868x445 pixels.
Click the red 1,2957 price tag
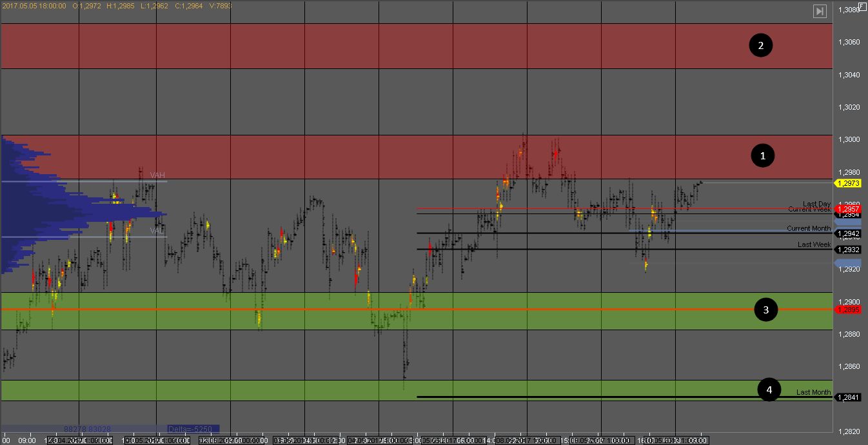tap(849, 209)
